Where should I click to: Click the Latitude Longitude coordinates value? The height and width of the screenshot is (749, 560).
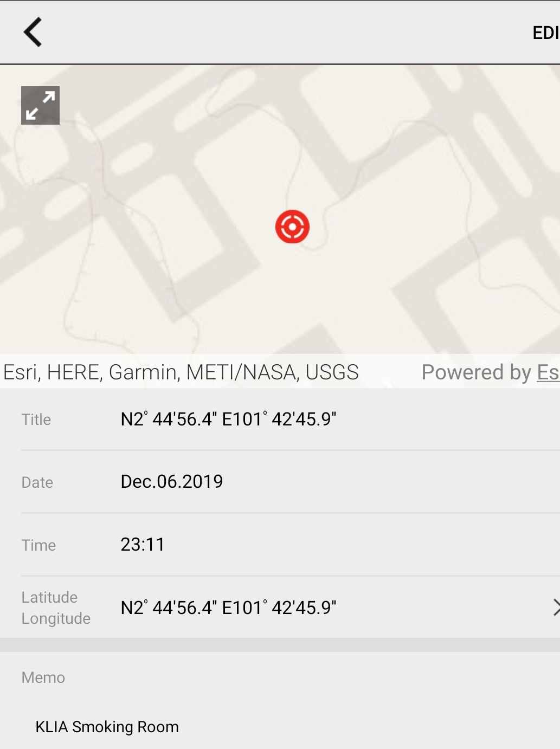coord(228,608)
